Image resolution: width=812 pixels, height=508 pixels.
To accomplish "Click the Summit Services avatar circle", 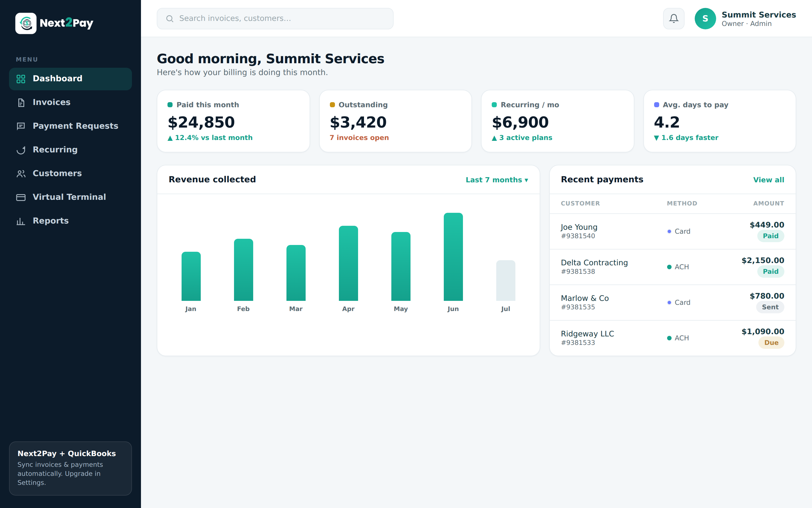I will [705, 18].
